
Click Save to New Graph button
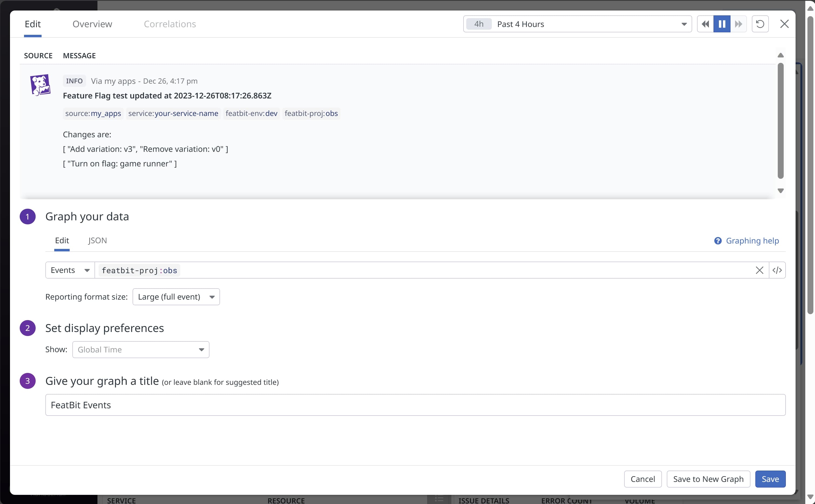pyautogui.click(x=708, y=479)
